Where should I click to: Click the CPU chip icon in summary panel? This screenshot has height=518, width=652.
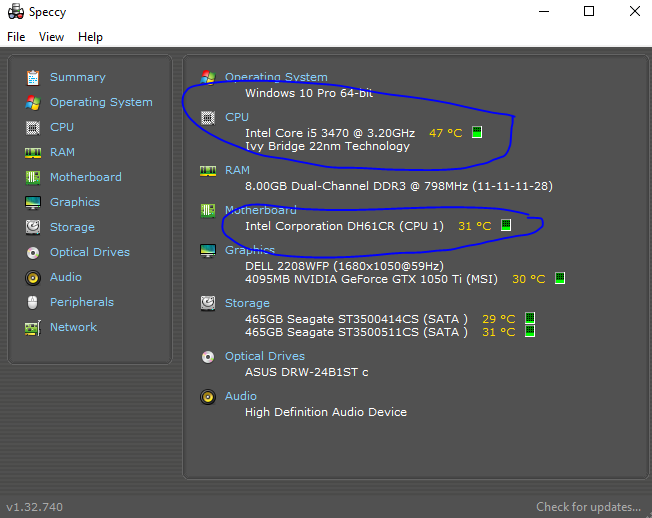point(208,118)
